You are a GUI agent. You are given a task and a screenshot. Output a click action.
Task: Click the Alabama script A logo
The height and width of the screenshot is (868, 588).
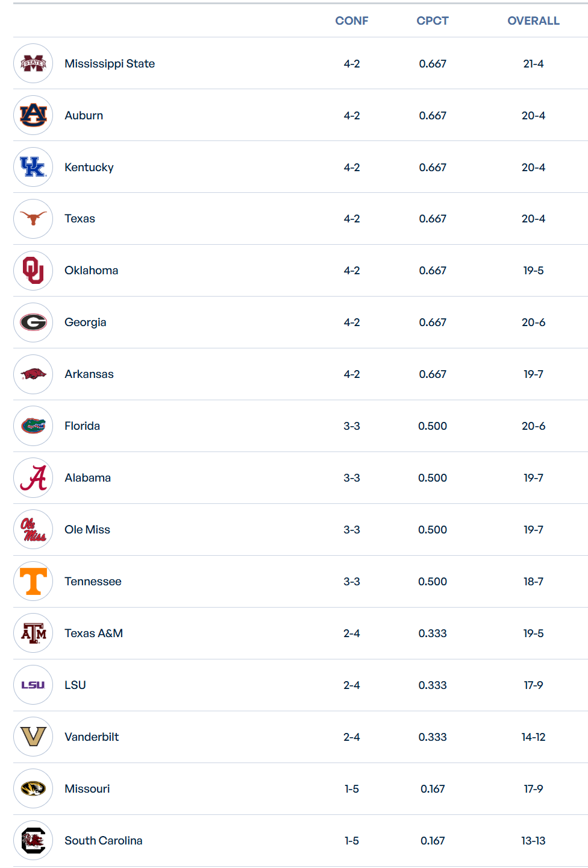pos(33,478)
